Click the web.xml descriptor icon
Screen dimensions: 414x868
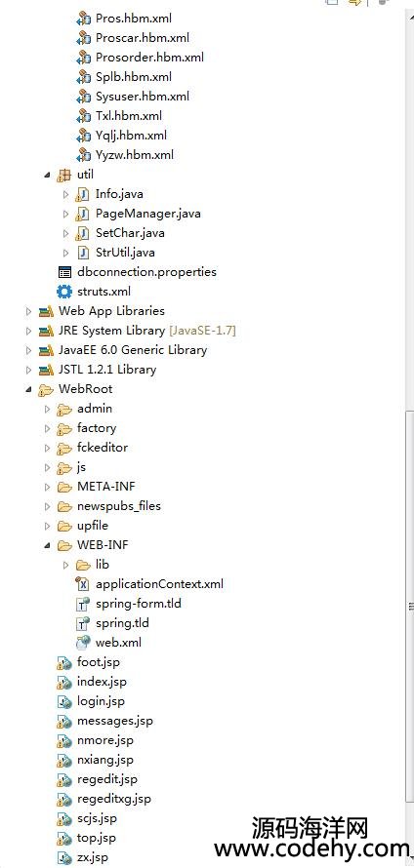click(x=83, y=642)
